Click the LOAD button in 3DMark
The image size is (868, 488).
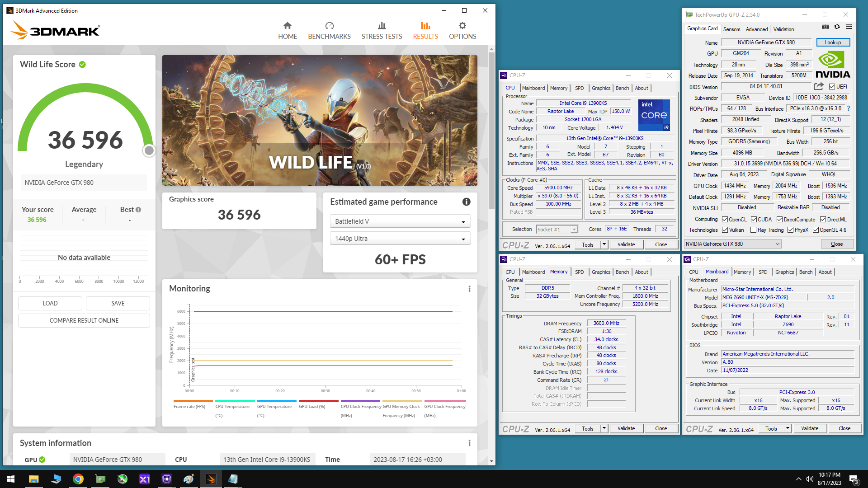[50, 303]
